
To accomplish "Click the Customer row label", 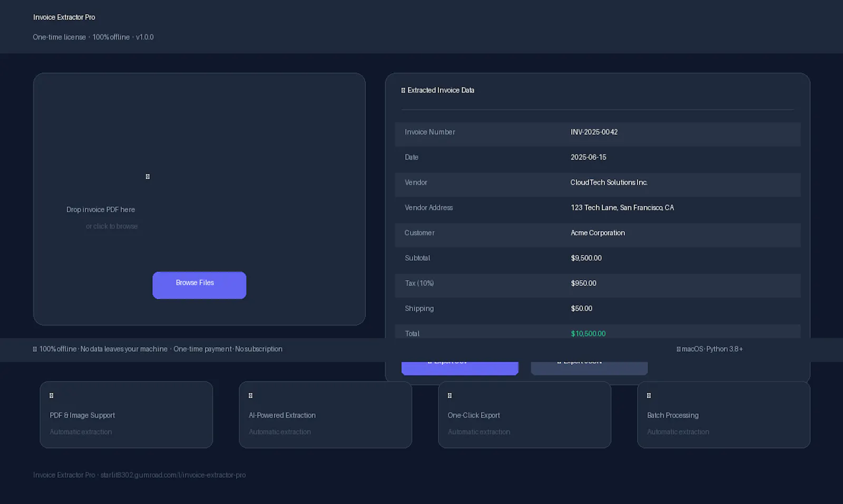I will [419, 233].
